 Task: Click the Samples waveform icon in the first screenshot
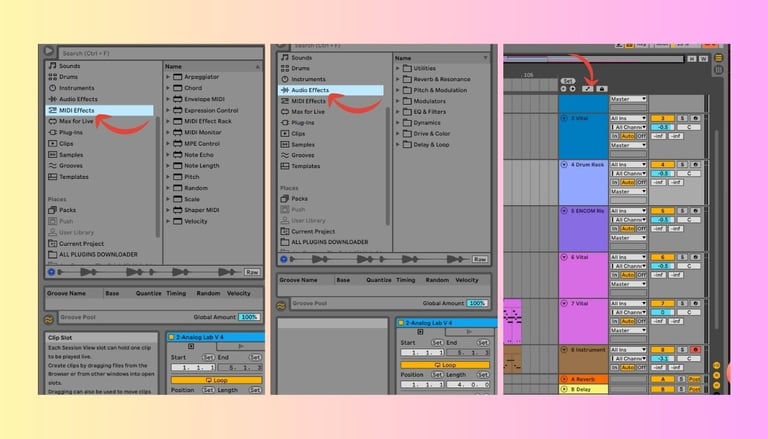[52, 154]
